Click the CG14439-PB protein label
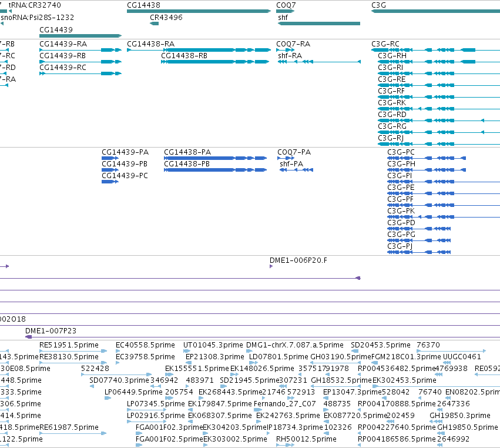Viewport: 500px width, 448px height. click(x=125, y=163)
